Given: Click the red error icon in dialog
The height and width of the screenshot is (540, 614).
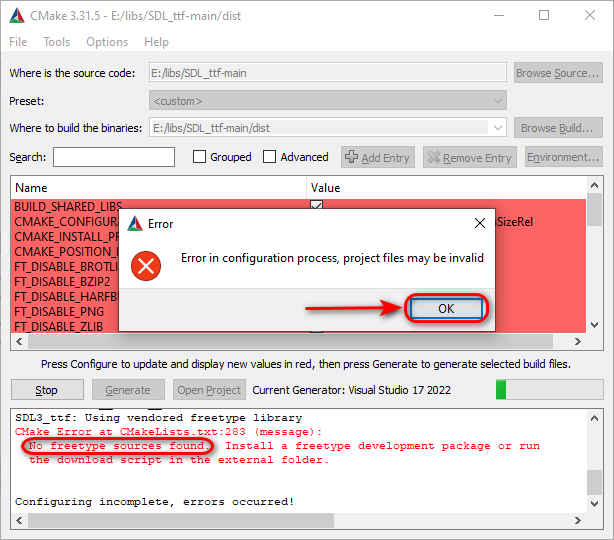Looking at the screenshot, I should [147, 265].
